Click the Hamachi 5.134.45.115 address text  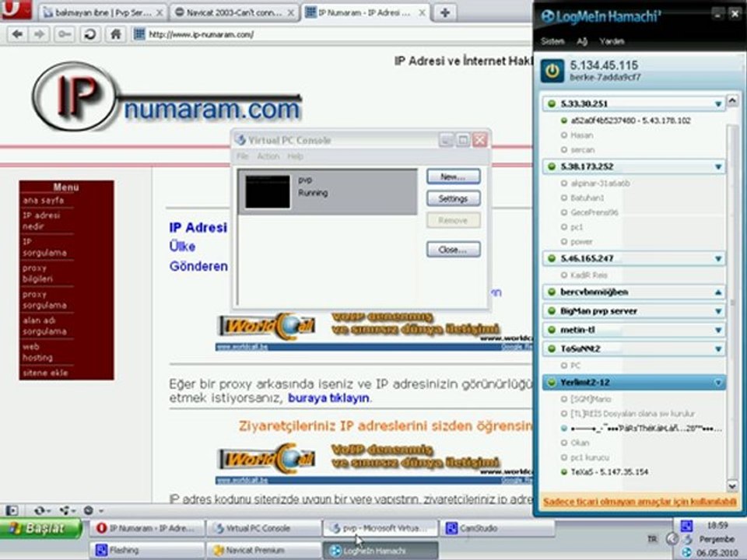tap(604, 65)
